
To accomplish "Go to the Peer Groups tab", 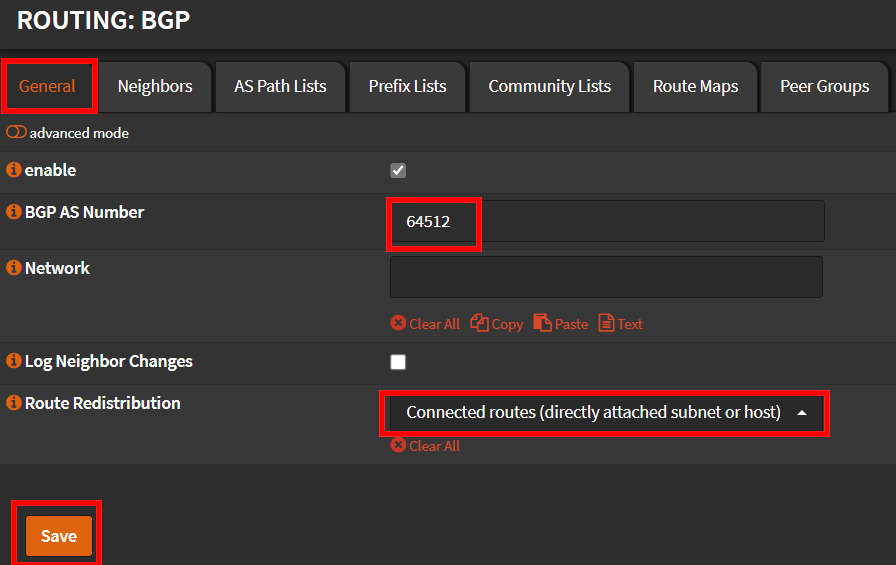I will coord(824,86).
